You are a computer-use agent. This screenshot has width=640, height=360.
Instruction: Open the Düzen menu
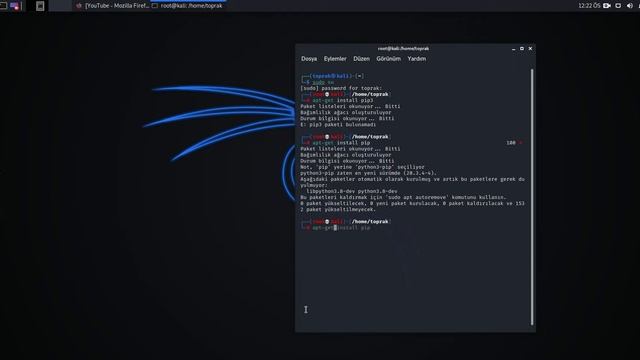pyautogui.click(x=361, y=59)
